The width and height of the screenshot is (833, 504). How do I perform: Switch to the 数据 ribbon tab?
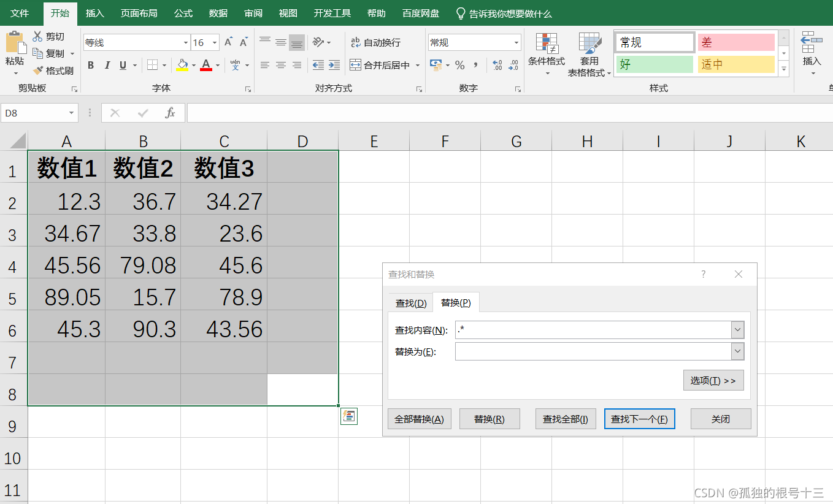coord(218,13)
